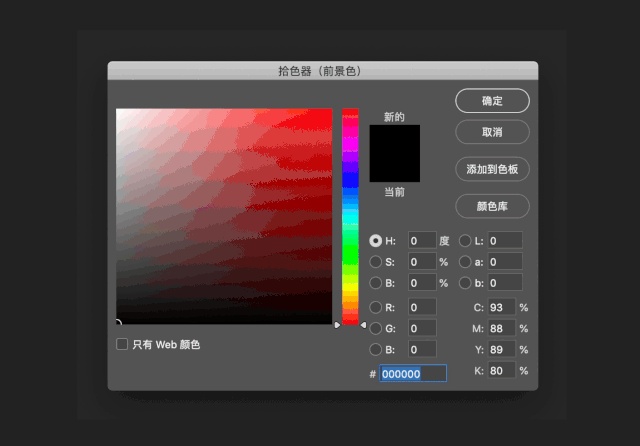Open 颜色库 color libraries
This screenshot has height=446, width=640.
pyautogui.click(x=492, y=206)
